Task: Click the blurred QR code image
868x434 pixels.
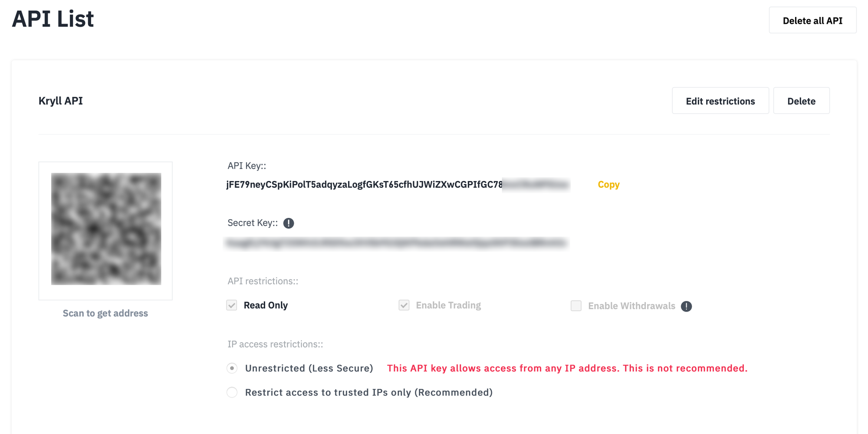Action: 106,229
